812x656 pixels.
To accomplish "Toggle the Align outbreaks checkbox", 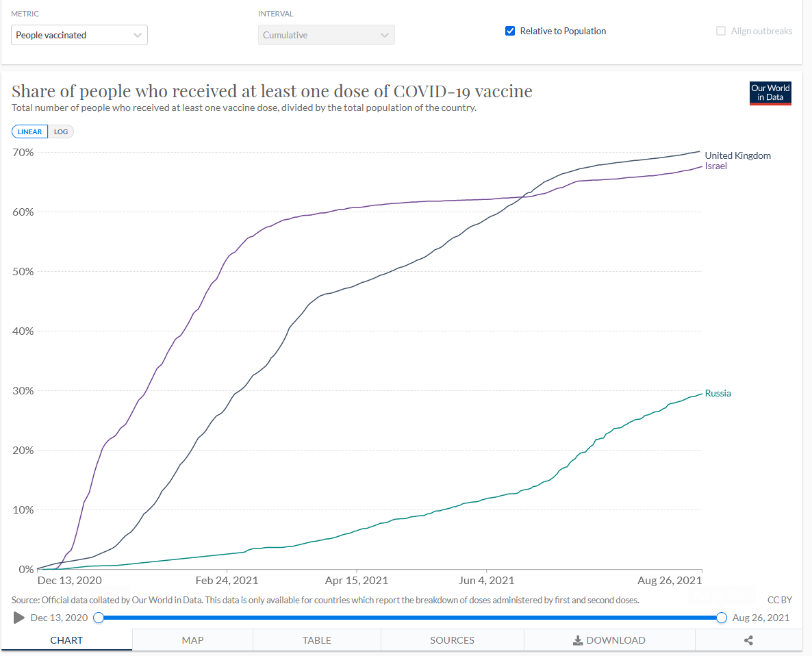I will [720, 31].
